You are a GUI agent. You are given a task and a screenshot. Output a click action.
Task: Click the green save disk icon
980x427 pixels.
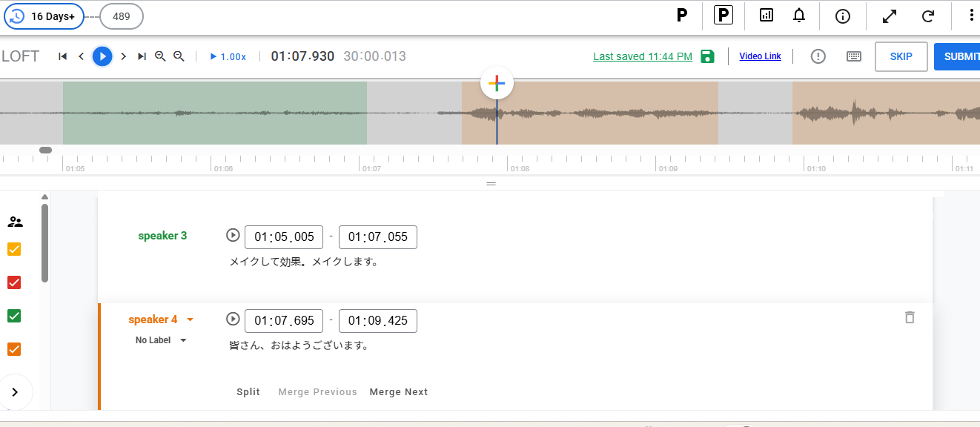pyautogui.click(x=707, y=56)
